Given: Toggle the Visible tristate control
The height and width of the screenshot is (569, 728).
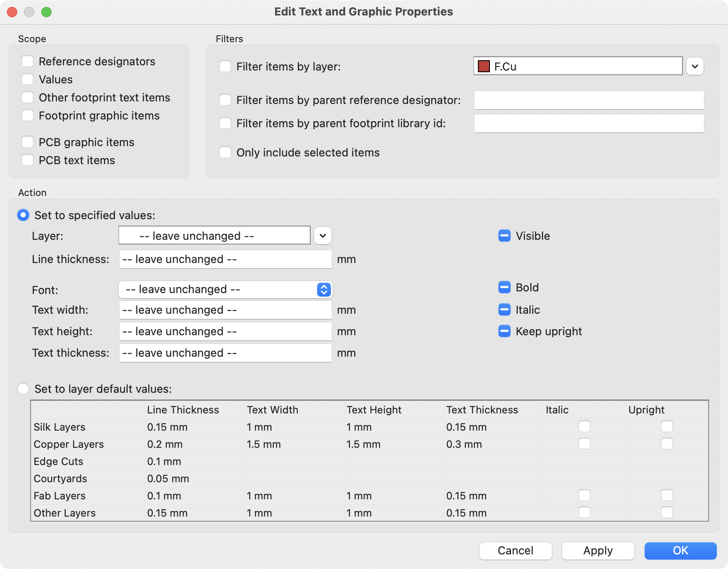Looking at the screenshot, I should [x=504, y=236].
